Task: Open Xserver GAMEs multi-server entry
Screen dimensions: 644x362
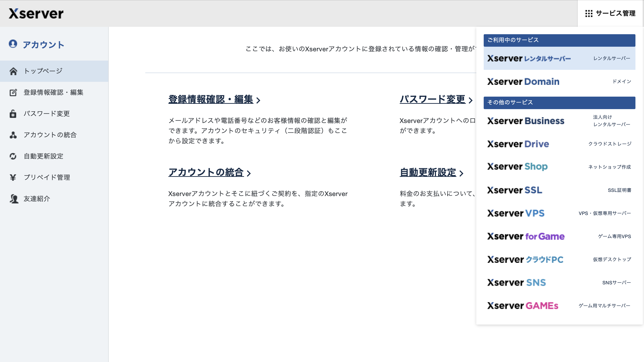Action: point(559,306)
